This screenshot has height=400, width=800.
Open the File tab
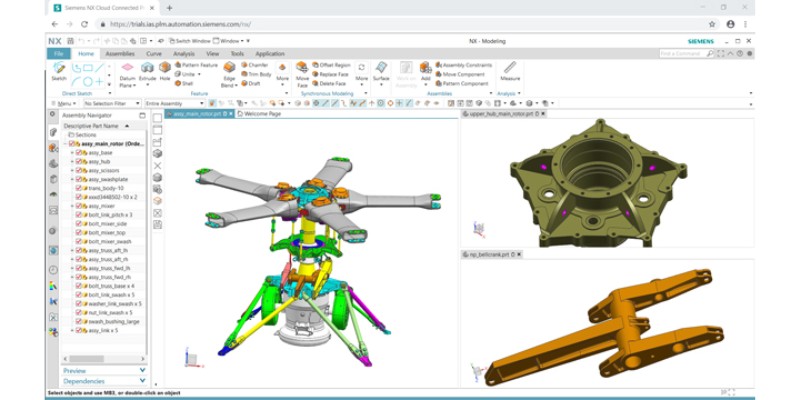tap(58, 54)
